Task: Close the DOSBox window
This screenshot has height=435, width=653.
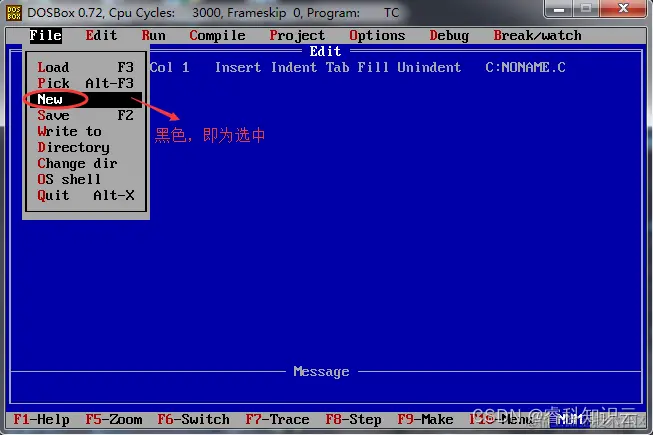Action: pyautogui.click(x=623, y=8)
